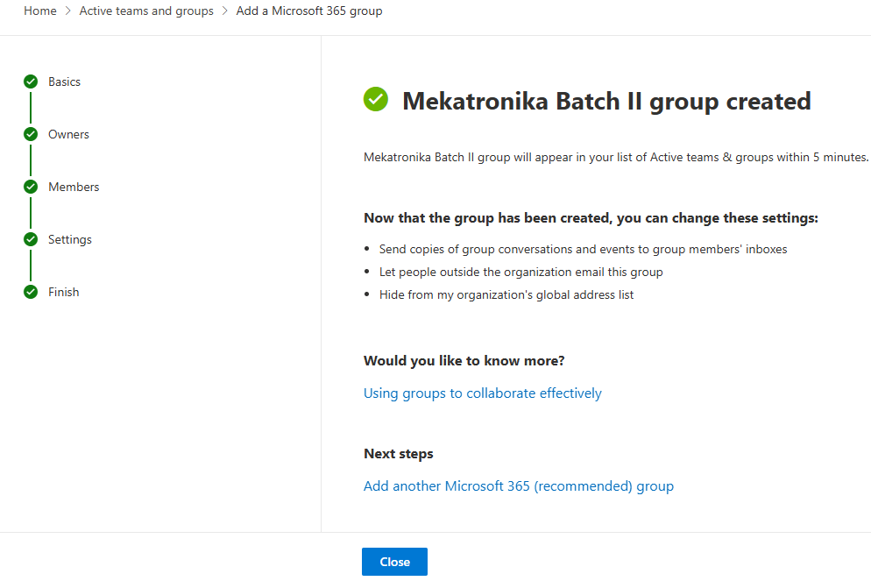Screen dimensions: 871x588
Task: Select the Finish step label
Action: (63, 292)
